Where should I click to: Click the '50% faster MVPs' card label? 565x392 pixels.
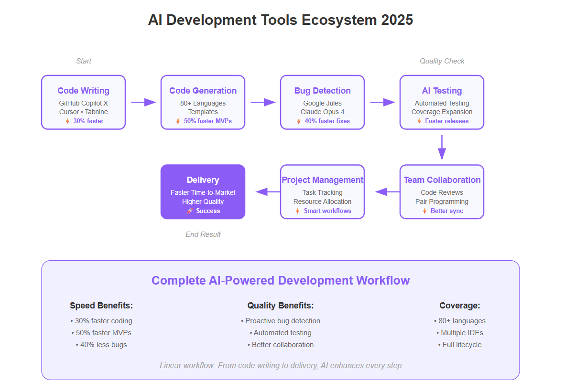click(x=208, y=121)
